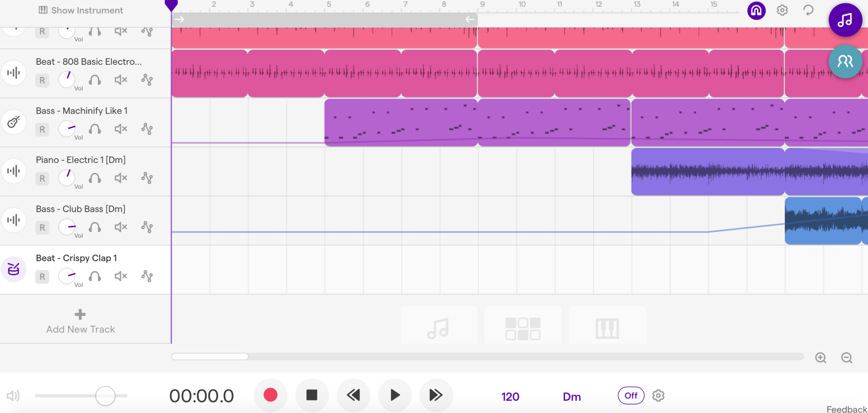The image size is (868, 413).
Task: Open the Dm key selector
Action: coord(572,396)
